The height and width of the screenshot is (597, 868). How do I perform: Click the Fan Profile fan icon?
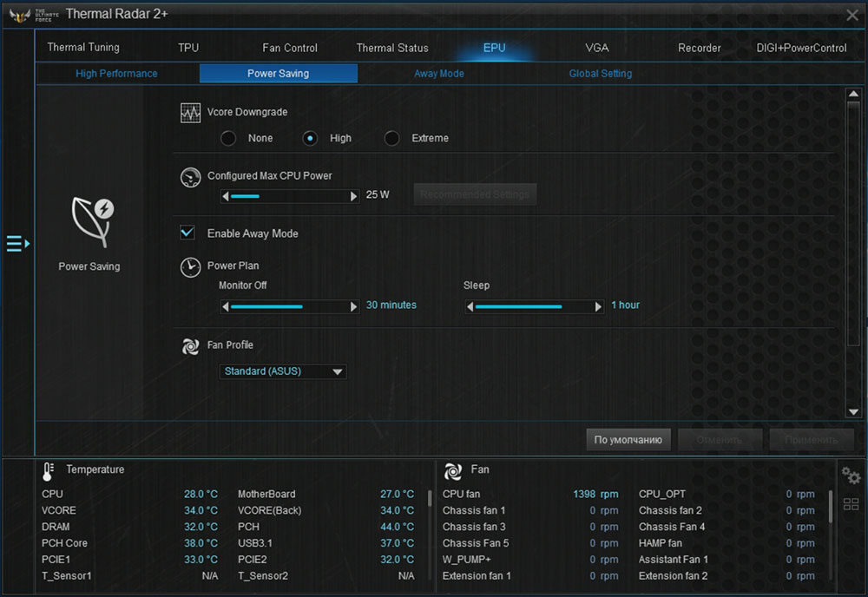pyautogui.click(x=190, y=346)
